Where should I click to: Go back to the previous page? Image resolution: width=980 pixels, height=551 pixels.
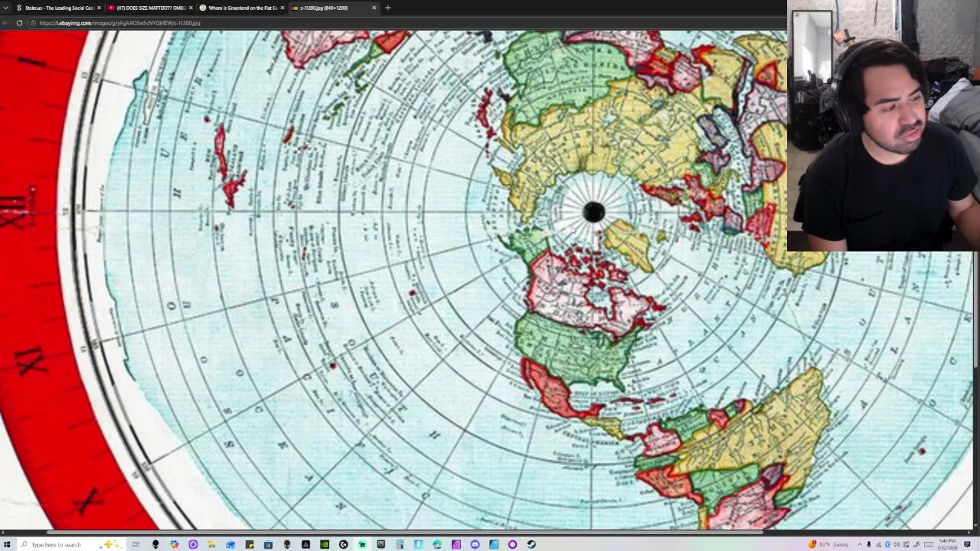click(x=5, y=23)
